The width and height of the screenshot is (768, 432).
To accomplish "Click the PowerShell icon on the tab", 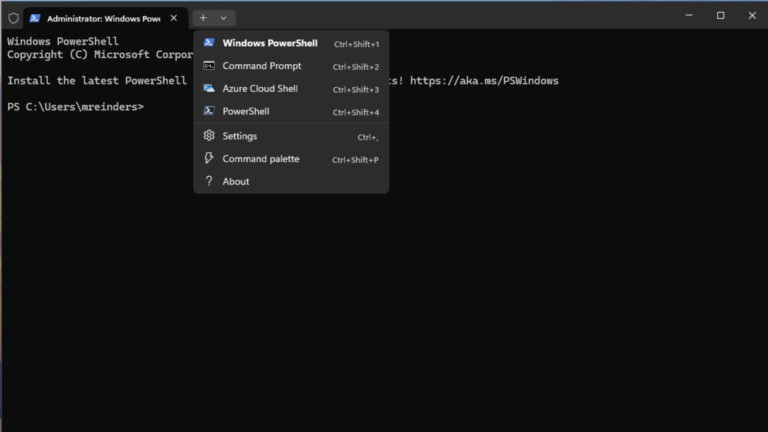I will [x=35, y=18].
